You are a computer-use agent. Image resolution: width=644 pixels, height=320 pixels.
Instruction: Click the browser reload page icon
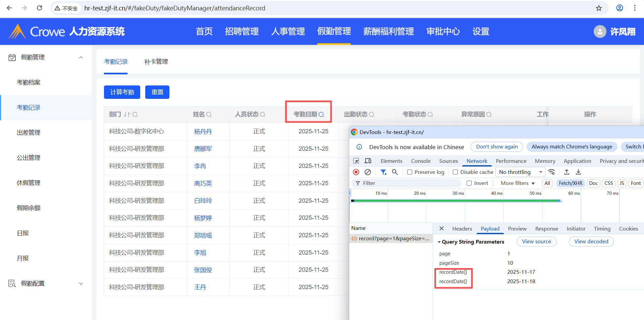(40, 8)
